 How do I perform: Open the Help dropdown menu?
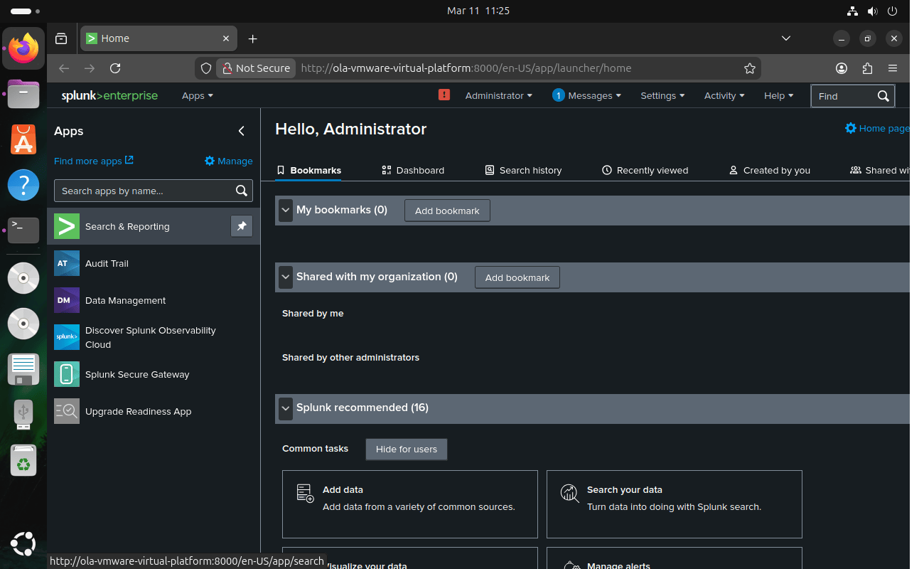pyautogui.click(x=778, y=95)
